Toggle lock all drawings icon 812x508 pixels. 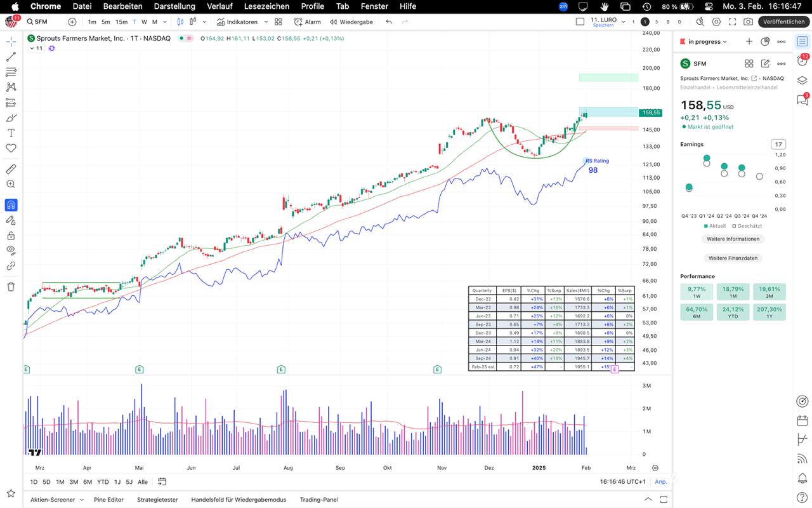pos(11,236)
